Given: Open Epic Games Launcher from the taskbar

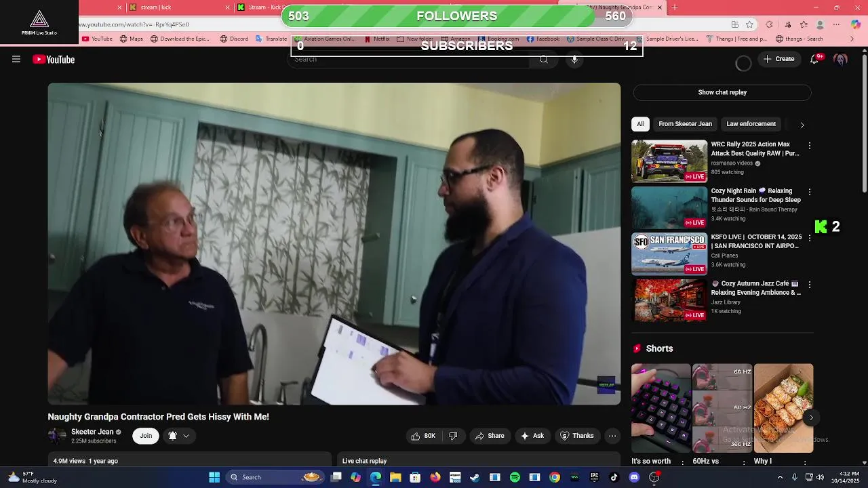Looking at the screenshot, I should tap(595, 477).
